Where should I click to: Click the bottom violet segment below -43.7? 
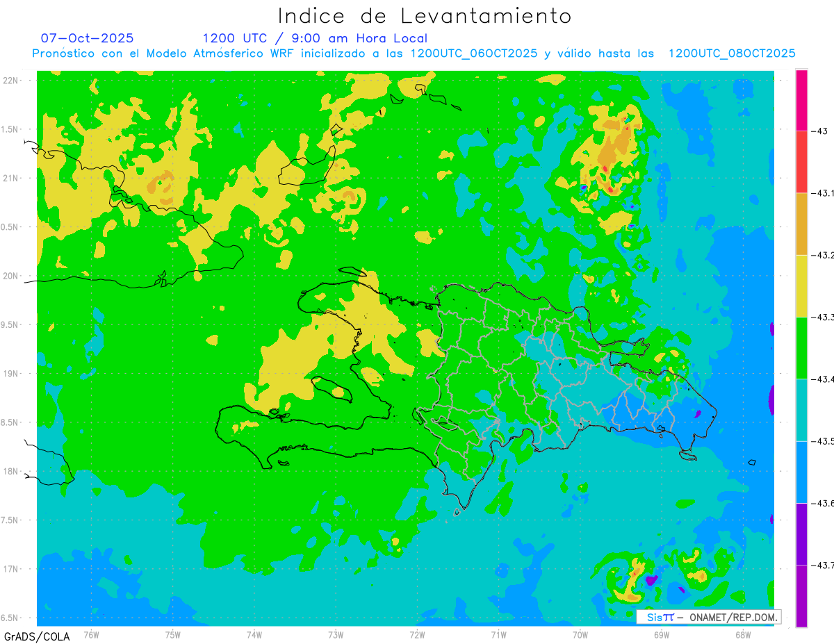(801, 596)
